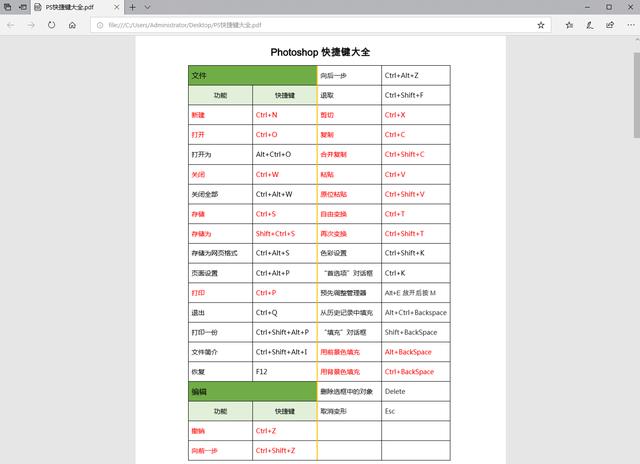Click the 存储为网页格式 function cell
Viewport: 640px width, 464px height.
pos(220,253)
